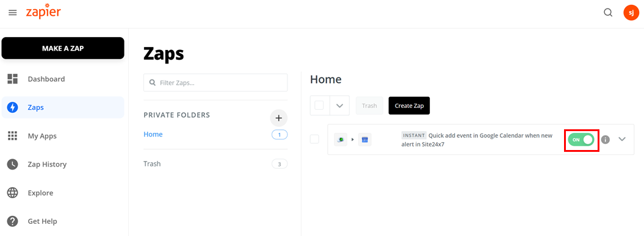This screenshot has width=644, height=236.
Task: Open the hamburger navigation menu
Action: [13, 13]
